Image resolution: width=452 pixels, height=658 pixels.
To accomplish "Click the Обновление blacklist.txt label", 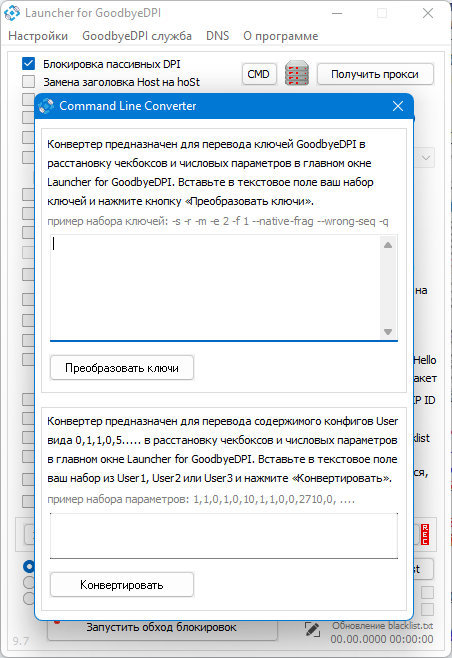I will click(382, 626).
